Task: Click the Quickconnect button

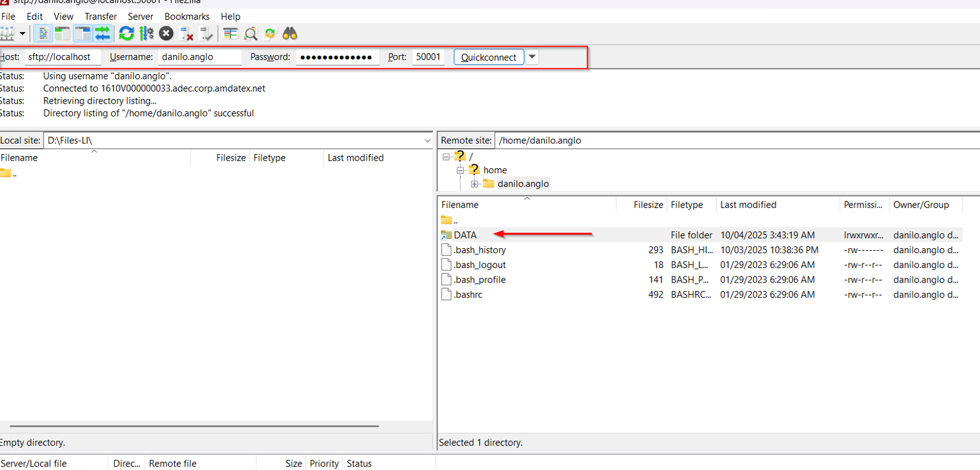Action: 489,57
